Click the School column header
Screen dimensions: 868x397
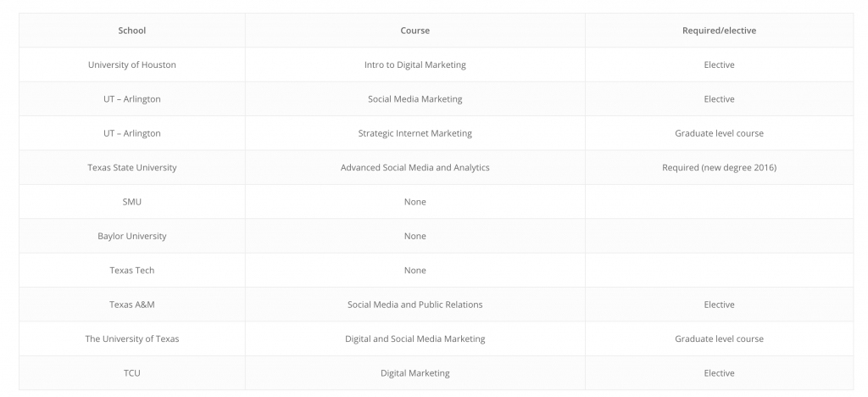click(131, 31)
